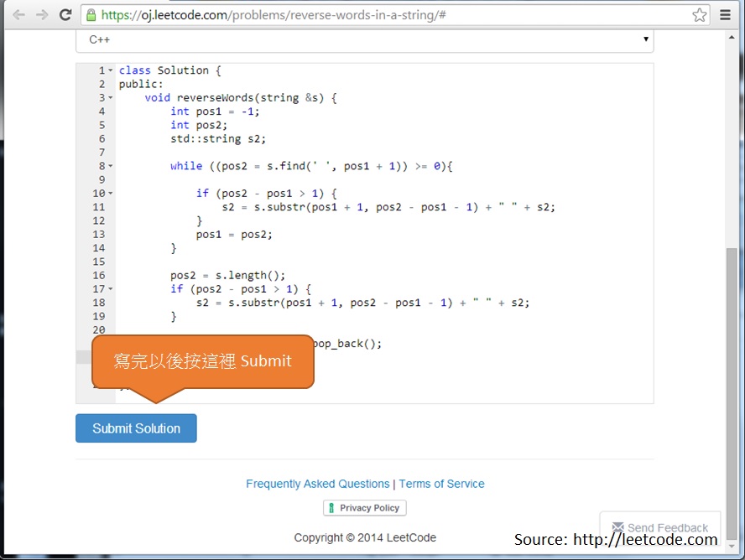Reload the page with the refresh icon

pyautogui.click(x=64, y=14)
